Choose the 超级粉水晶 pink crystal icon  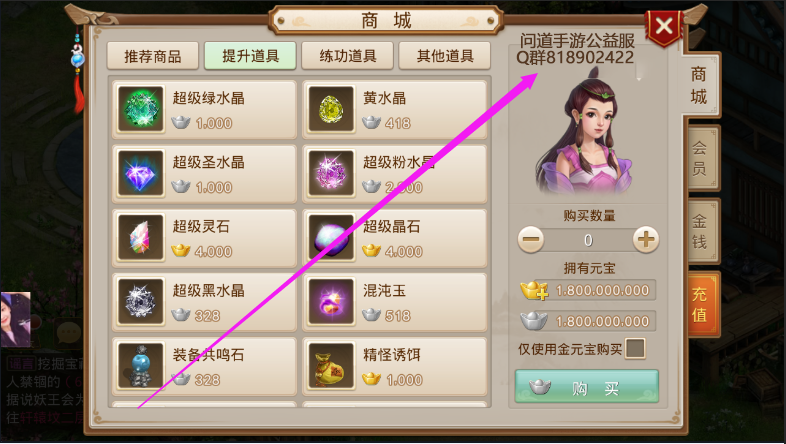click(331, 173)
